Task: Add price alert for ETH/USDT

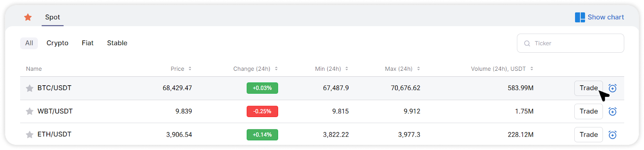Action: [x=612, y=135]
